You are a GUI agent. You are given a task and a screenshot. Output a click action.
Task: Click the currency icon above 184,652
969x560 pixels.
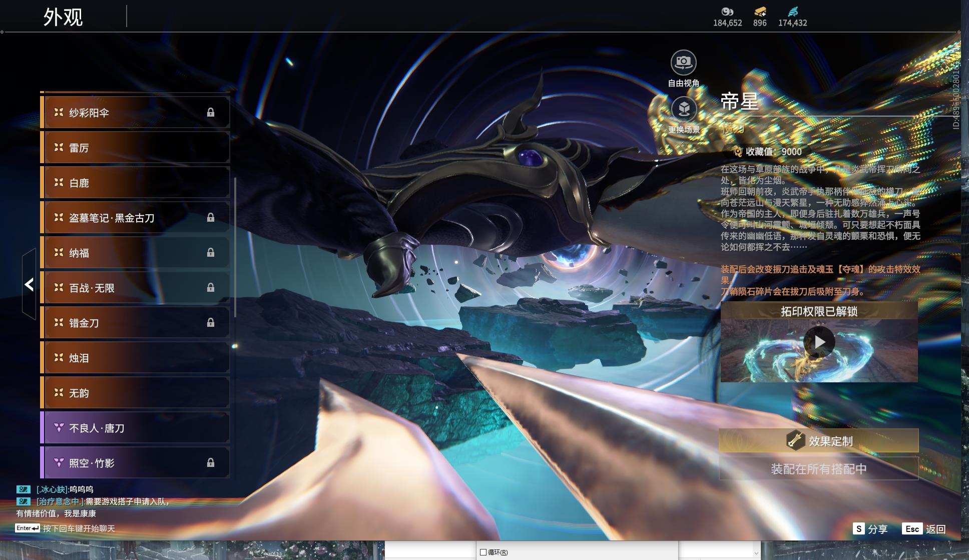point(727,12)
